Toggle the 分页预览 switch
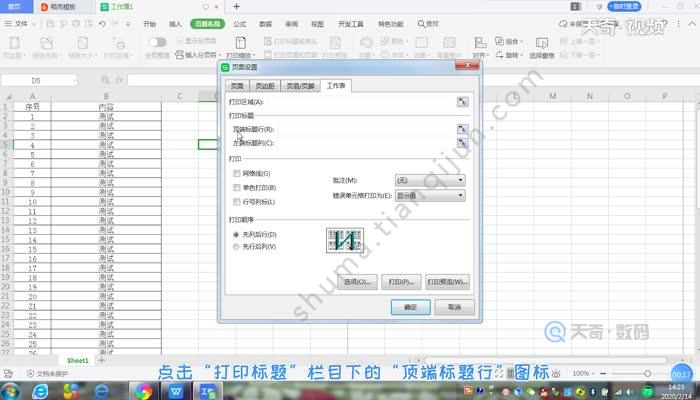 [158, 42]
